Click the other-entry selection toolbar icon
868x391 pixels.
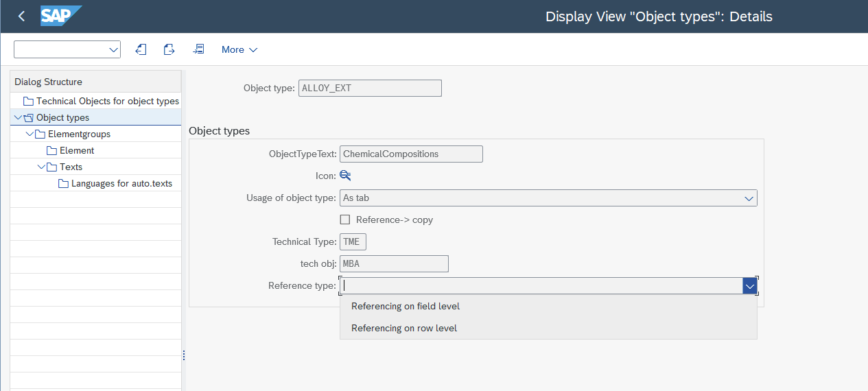point(198,49)
